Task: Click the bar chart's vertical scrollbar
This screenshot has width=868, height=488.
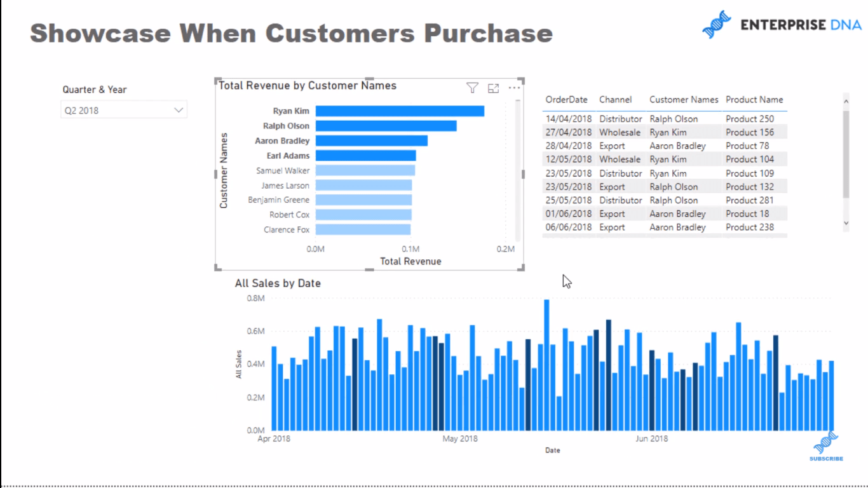Action: 519,170
